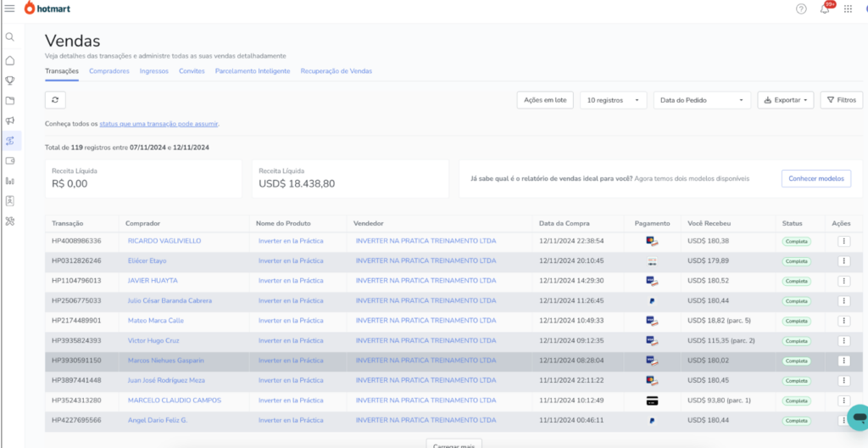Expand the '10 registros' dropdown
Screen dimensions: 868x448
(613, 100)
